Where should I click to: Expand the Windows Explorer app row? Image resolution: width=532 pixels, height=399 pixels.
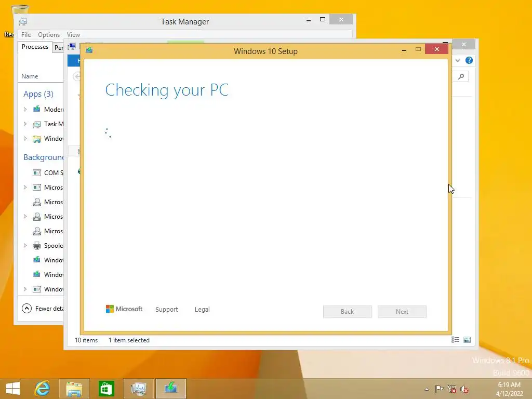click(25, 138)
